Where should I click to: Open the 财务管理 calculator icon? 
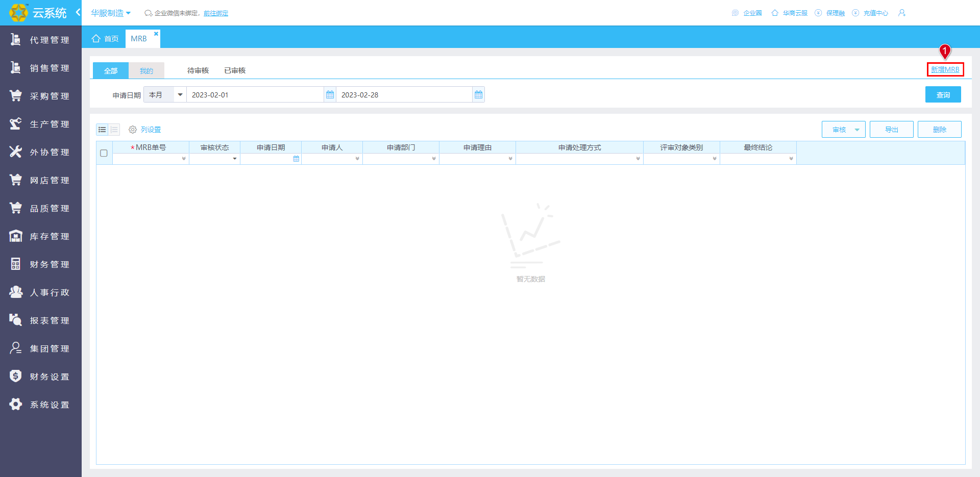pos(16,264)
